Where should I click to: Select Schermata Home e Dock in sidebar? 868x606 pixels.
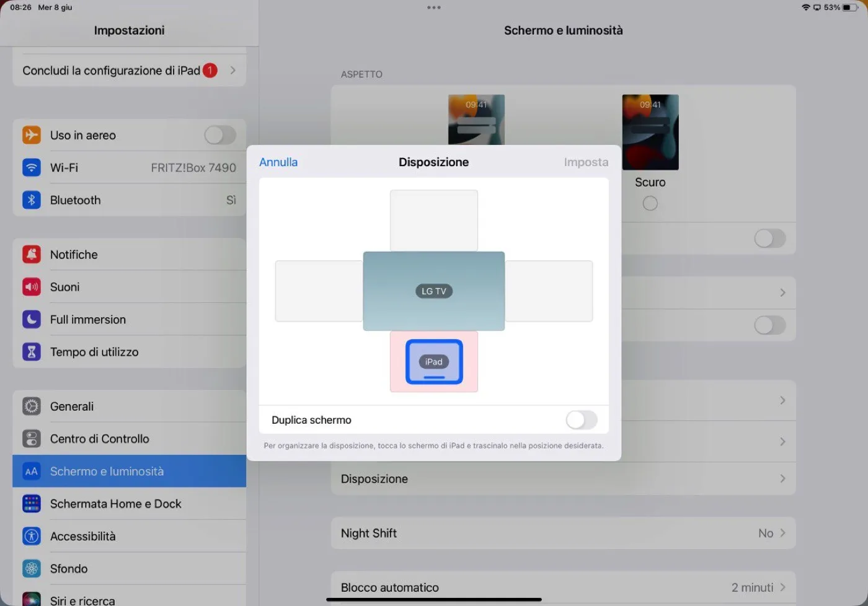pos(115,503)
